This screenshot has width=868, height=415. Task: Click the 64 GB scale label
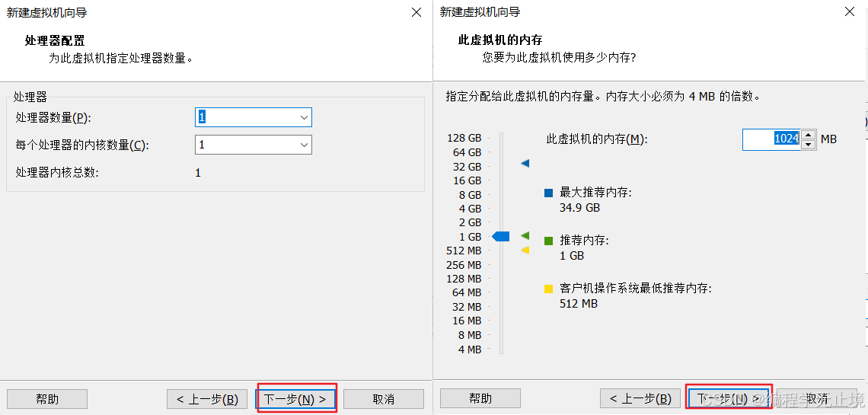(468, 152)
